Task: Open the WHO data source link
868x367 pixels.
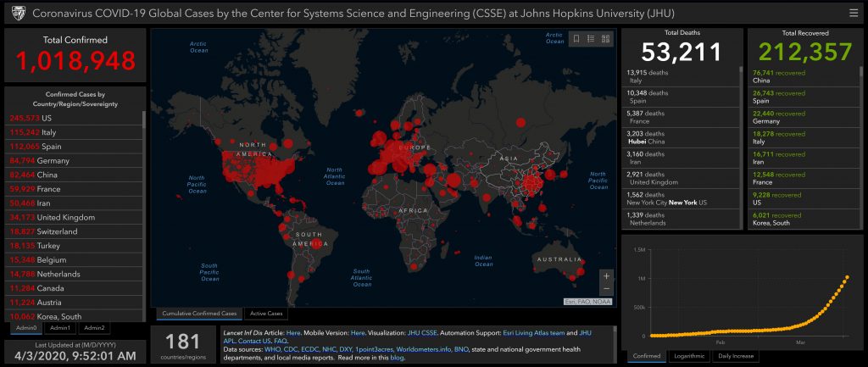Action: pyautogui.click(x=272, y=350)
